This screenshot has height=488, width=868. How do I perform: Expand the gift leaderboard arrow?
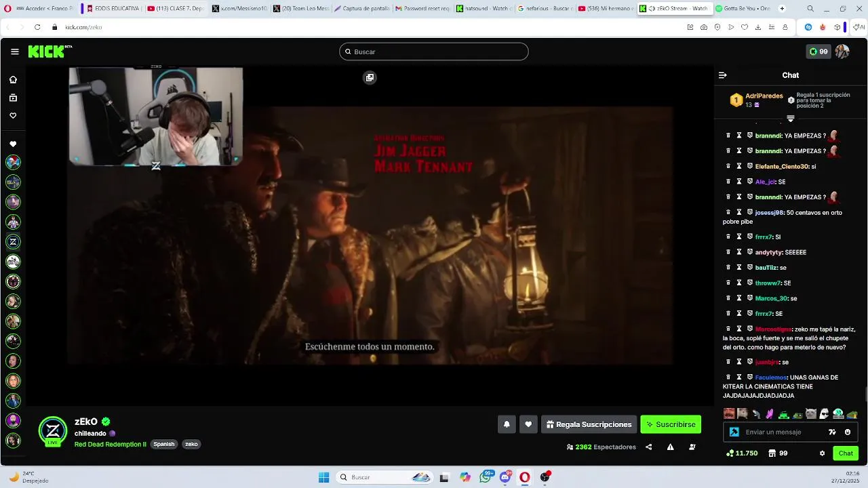tap(791, 119)
